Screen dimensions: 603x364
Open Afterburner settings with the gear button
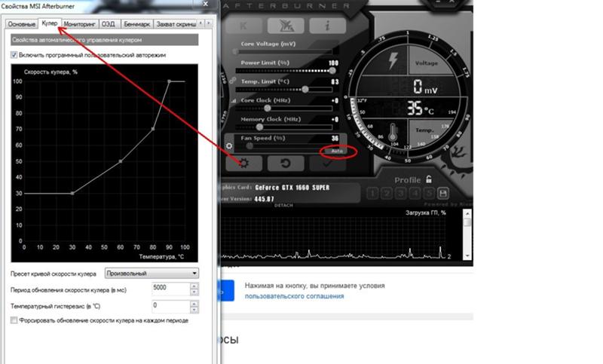click(x=243, y=163)
